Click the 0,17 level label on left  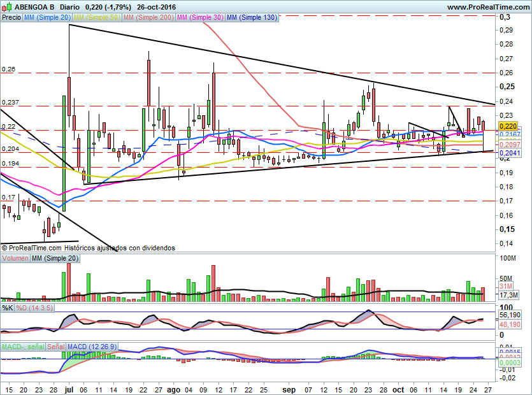pyautogui.click(x=8, y=197)
